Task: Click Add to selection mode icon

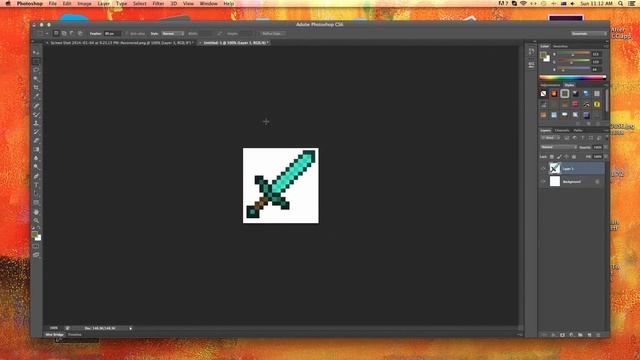Action: (64, 33)
